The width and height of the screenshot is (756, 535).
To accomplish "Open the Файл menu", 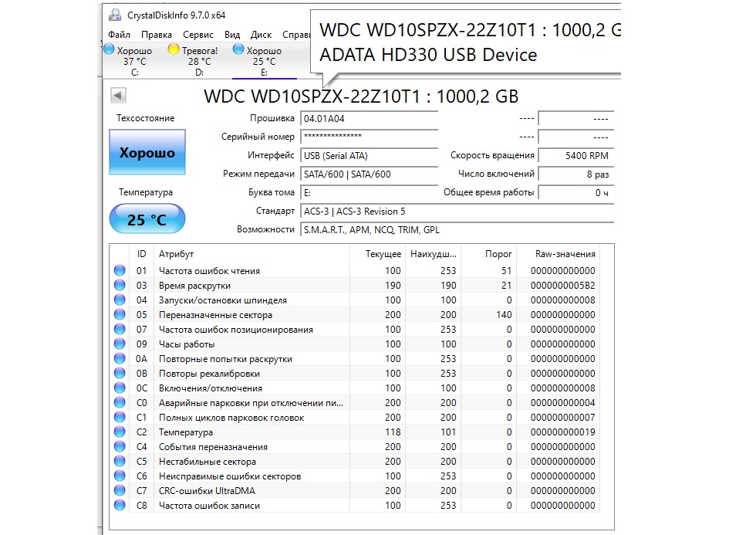I will click(x=119, y=35).
